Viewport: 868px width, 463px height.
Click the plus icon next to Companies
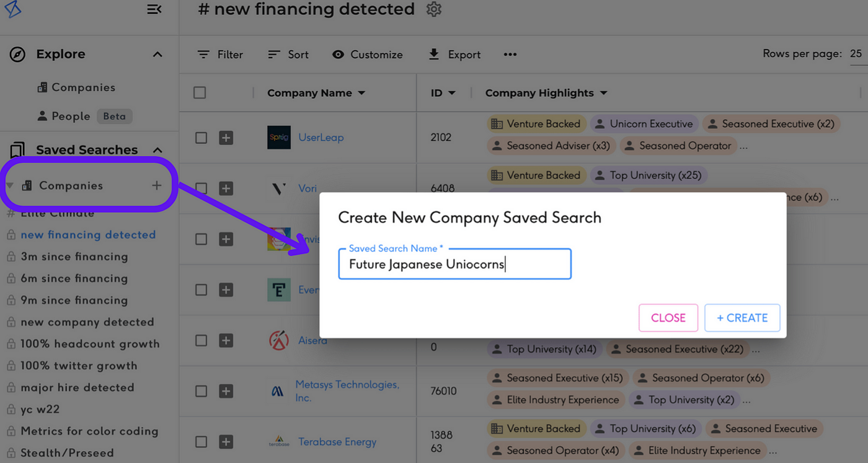156,186
